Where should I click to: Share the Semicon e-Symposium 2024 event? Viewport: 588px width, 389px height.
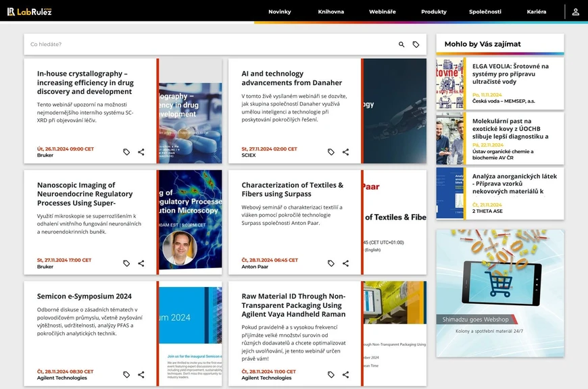[141, 374]
